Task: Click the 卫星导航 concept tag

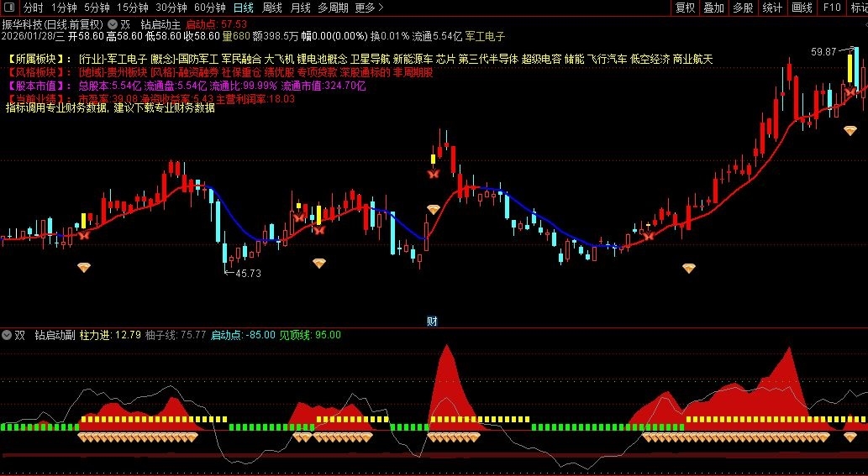Action: 371,59
